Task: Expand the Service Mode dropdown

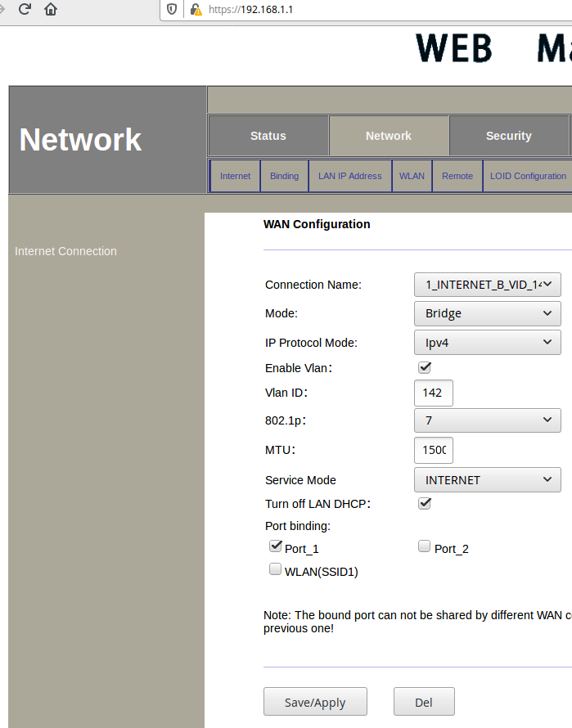Action: pos(488,480)
